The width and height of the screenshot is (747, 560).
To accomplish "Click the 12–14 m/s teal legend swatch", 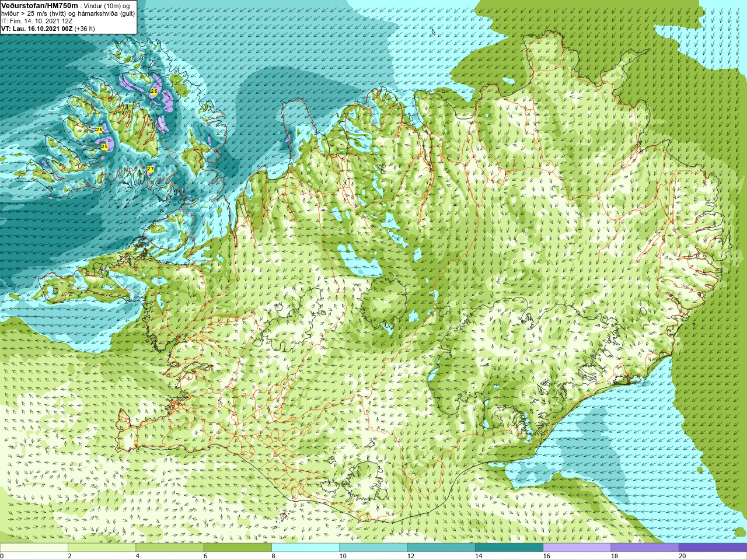I will (441, 548).
